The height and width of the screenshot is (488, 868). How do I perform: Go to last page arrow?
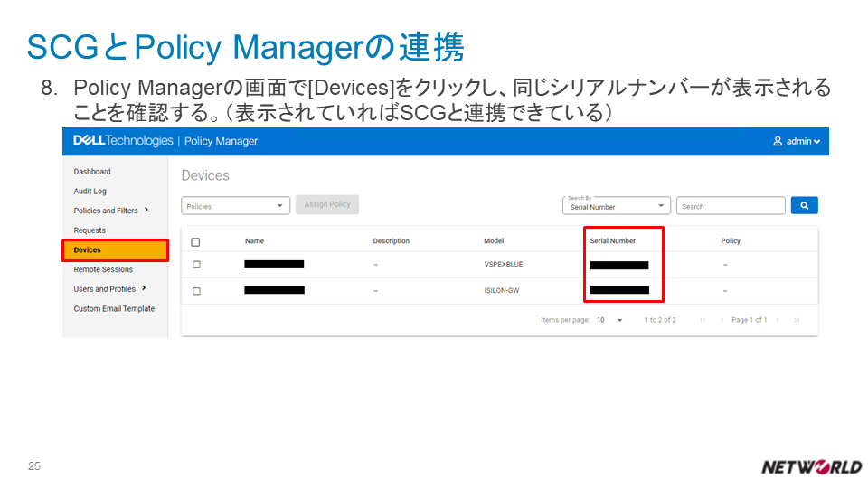[797, 320]
